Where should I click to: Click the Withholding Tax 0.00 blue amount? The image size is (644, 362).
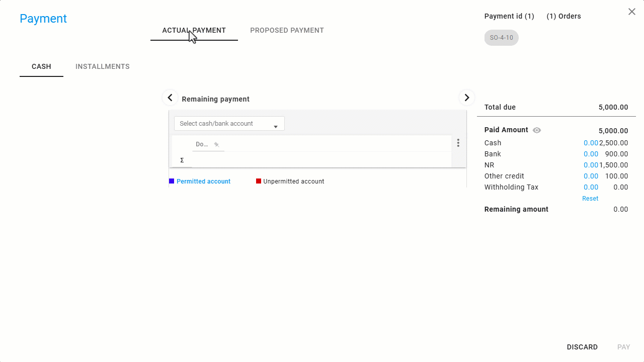[591, 187]
